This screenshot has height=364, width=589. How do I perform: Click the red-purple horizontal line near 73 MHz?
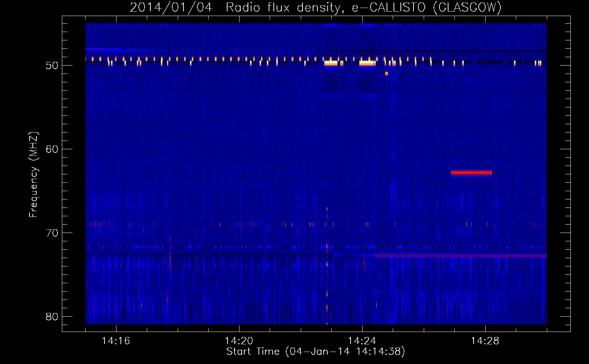460,256
